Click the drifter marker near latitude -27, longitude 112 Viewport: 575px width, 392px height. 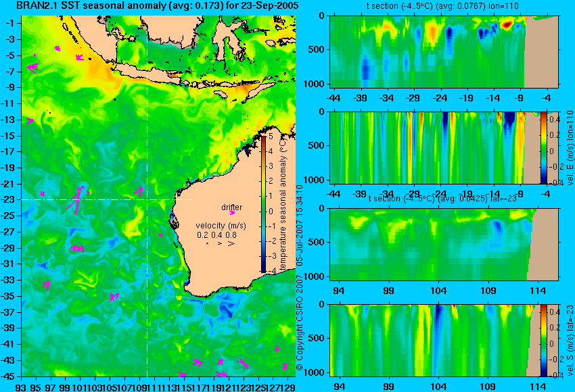coord(160,235)
